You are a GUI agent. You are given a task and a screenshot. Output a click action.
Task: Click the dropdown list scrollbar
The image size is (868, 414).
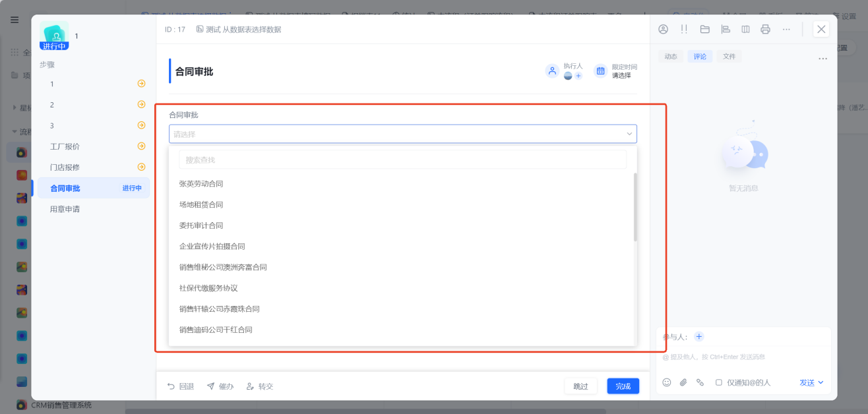coord(635,207)
